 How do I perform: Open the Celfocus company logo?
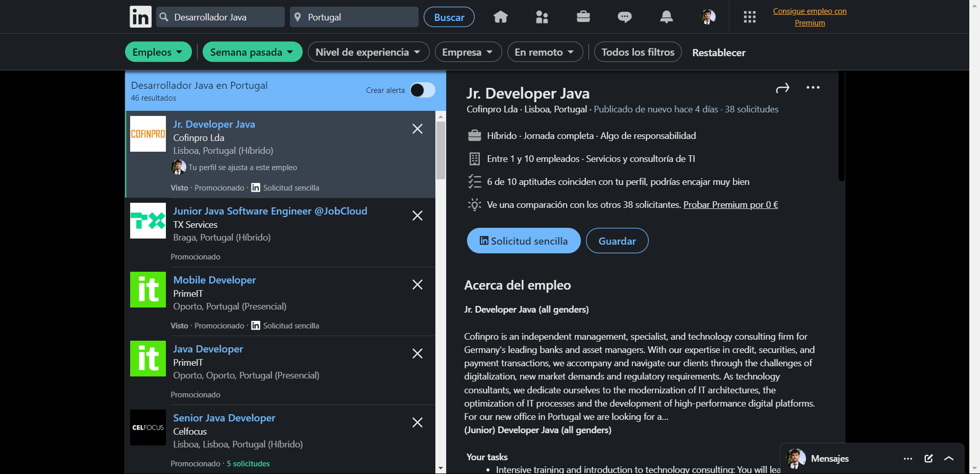tap(148, 428)
